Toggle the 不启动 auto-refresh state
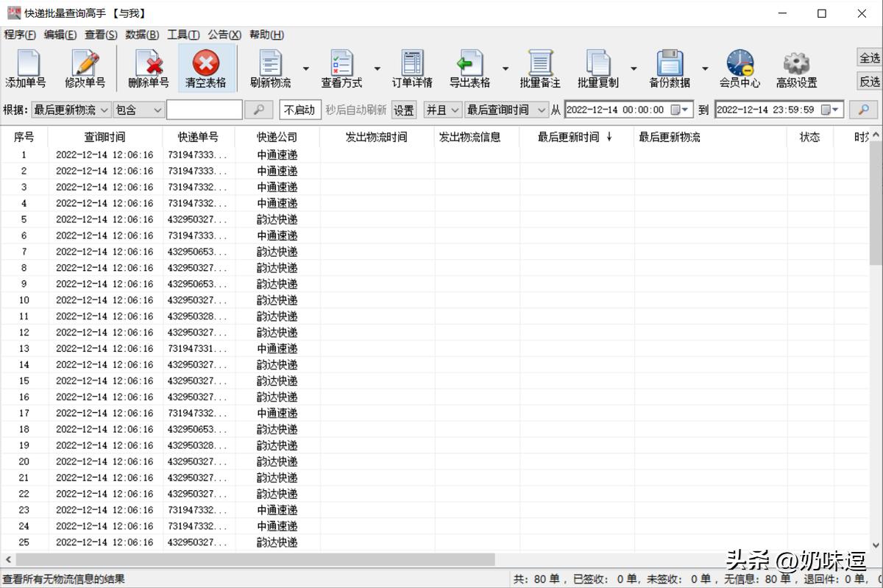The width and height of the screenshot is (883, 588). tap(300, 109)
